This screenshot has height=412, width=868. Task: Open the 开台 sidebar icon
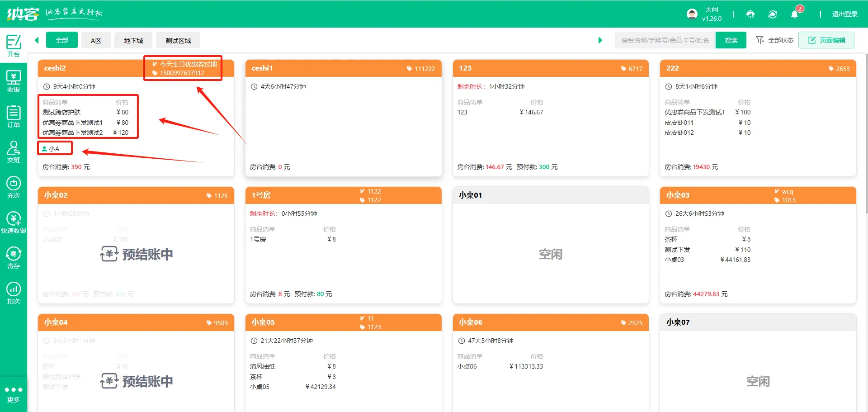14,46
